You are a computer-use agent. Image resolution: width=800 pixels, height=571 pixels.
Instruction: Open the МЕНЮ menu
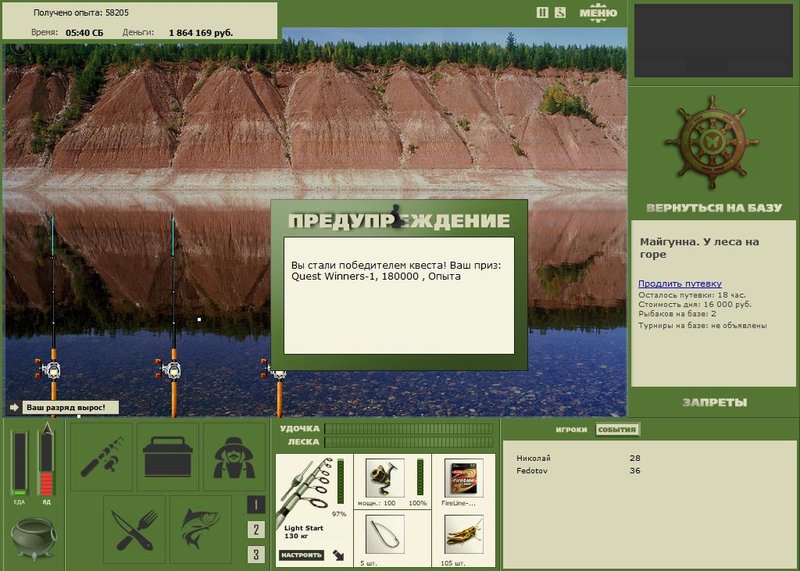pyautogui.click(x=598, y=13)
